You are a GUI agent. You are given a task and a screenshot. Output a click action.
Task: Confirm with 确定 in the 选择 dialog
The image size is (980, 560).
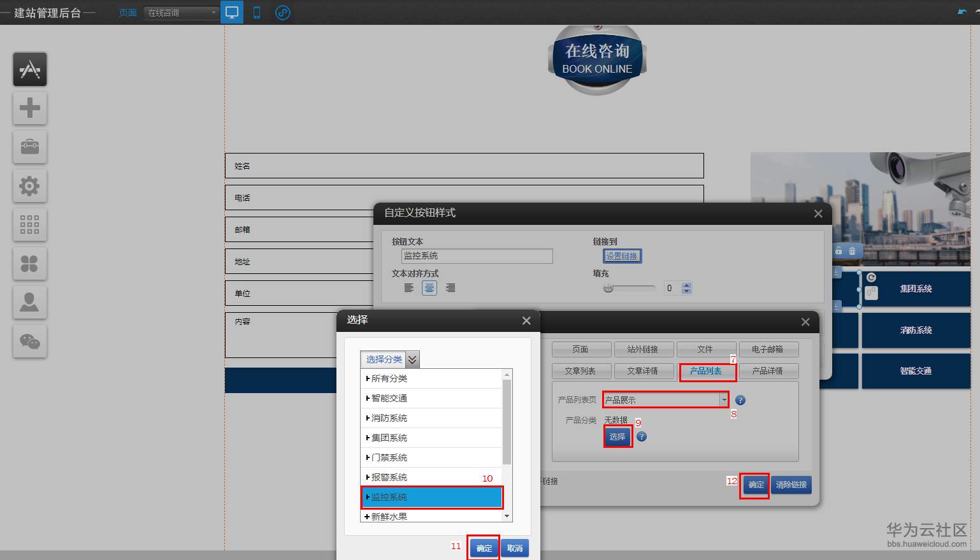(x=484, y=548)
